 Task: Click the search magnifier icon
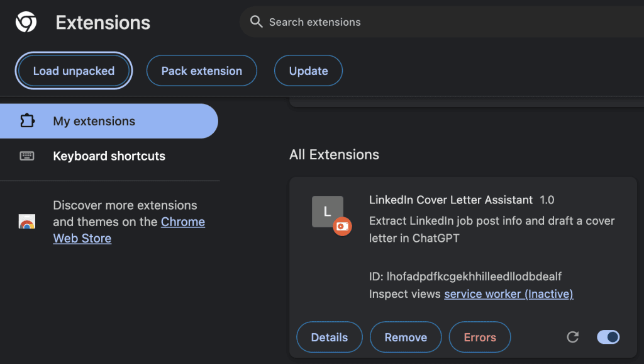click(257, 22)
